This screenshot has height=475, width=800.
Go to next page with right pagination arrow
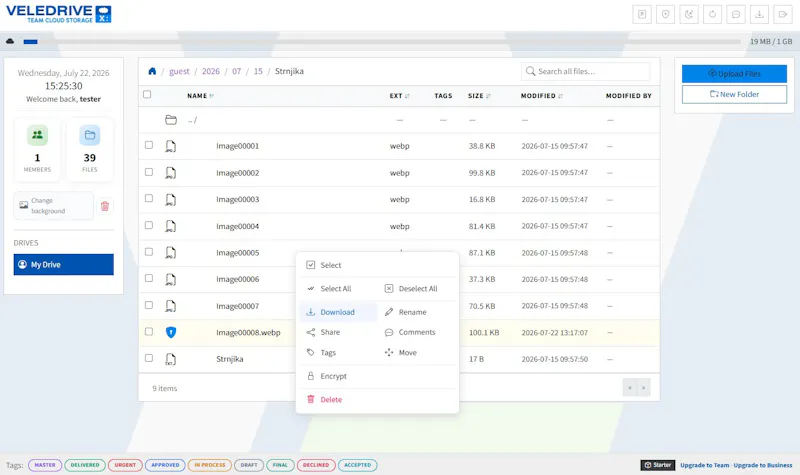click(643, 388)
